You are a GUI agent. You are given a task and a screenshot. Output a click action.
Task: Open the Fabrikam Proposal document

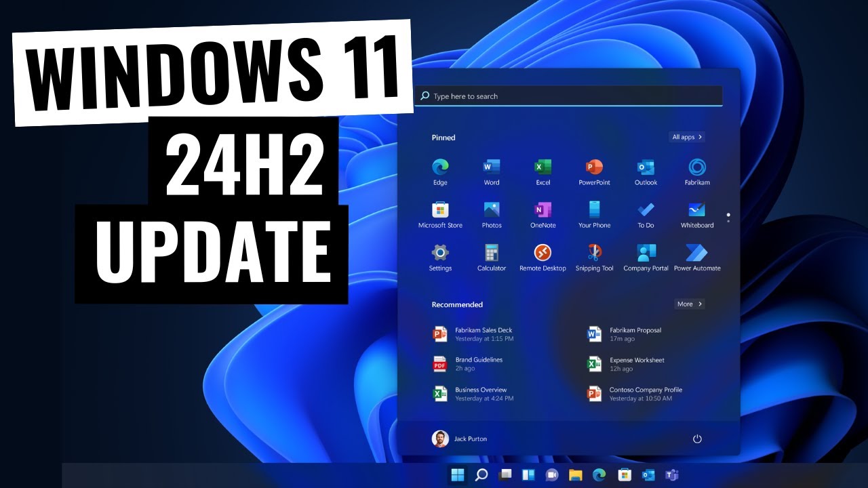coord(624,334)
